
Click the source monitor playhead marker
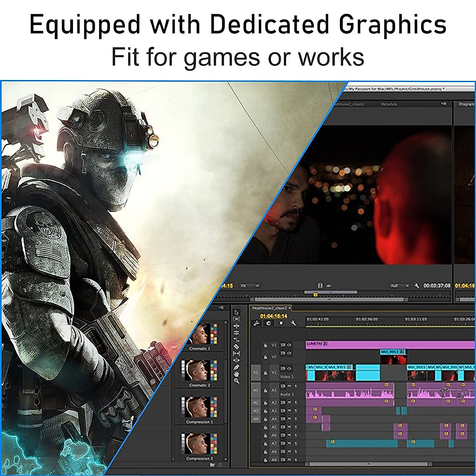(x=315, y=294)
